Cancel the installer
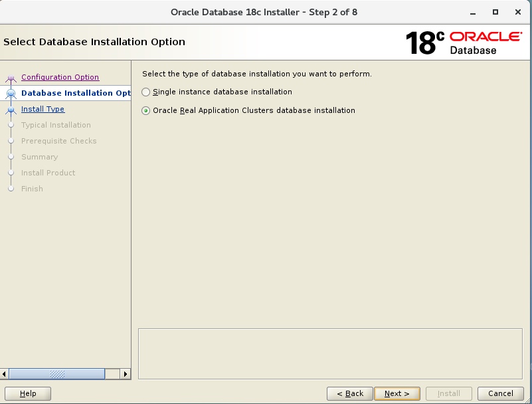This screenshot has height=404, width=532. pyautogui.click(x=500, y=393)
